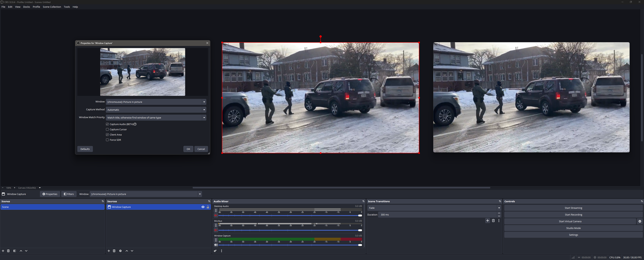The width and height of the screenshot is (644, 260).
Task: Click the Start Recording button
Action: (573, 215)
